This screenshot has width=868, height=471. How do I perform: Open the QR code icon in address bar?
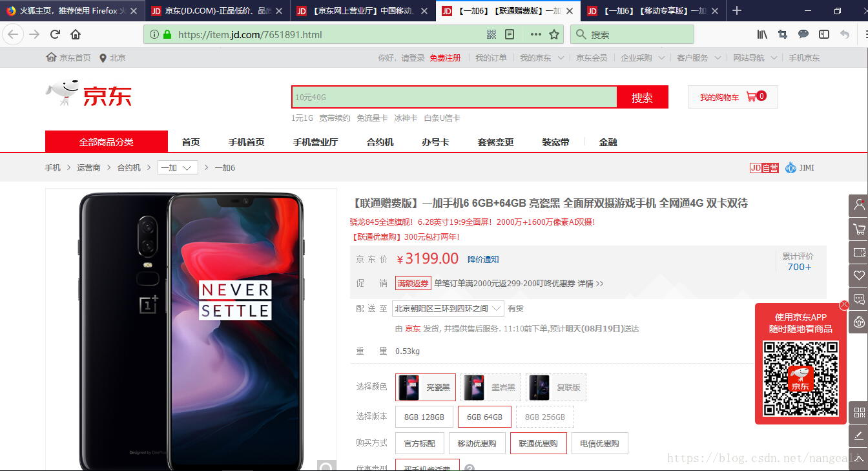coord(491,34)
